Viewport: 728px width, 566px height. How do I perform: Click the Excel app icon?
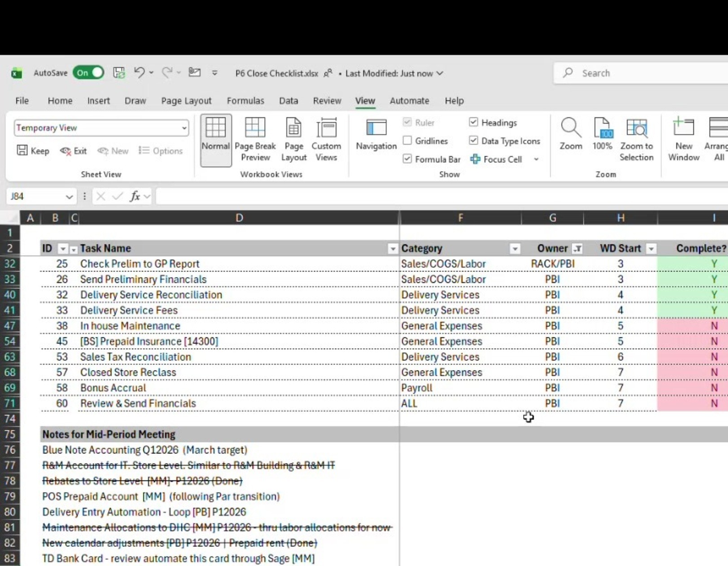pyautogui.click(x=17, y=73)
